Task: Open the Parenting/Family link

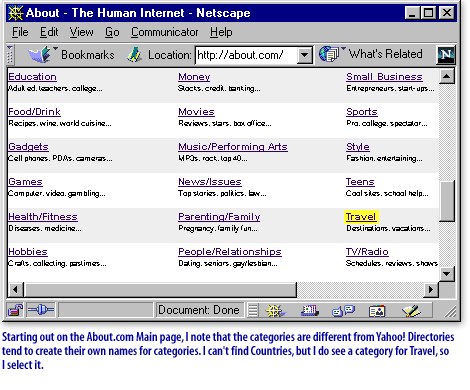Action: (219, 217)
